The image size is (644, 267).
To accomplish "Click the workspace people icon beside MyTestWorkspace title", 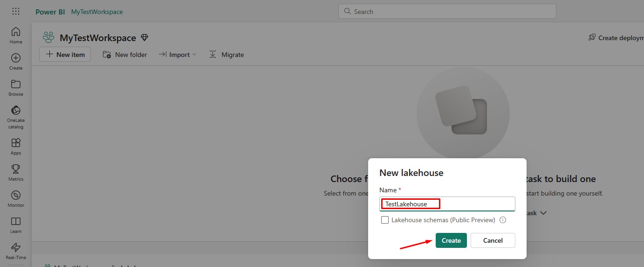I will (48, 37).
